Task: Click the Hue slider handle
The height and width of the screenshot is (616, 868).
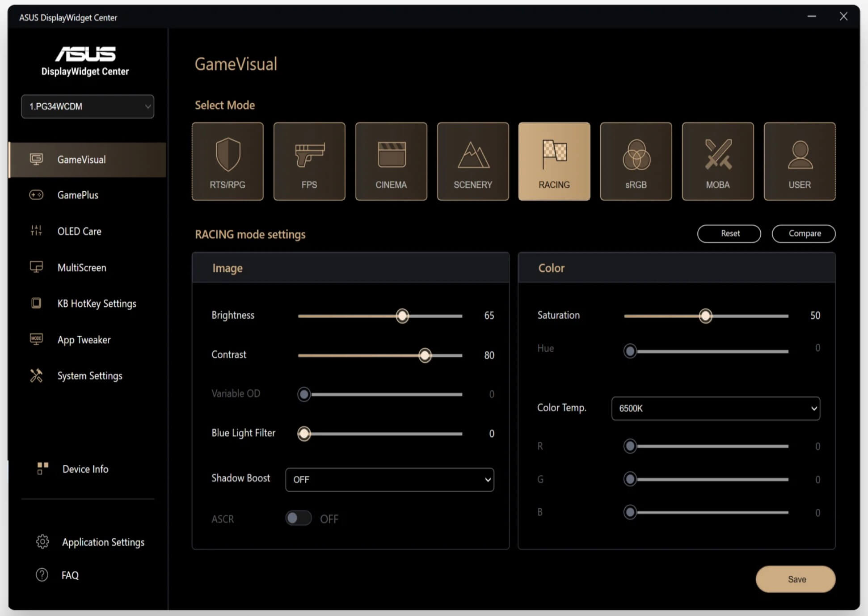Action: click(630, 351)
